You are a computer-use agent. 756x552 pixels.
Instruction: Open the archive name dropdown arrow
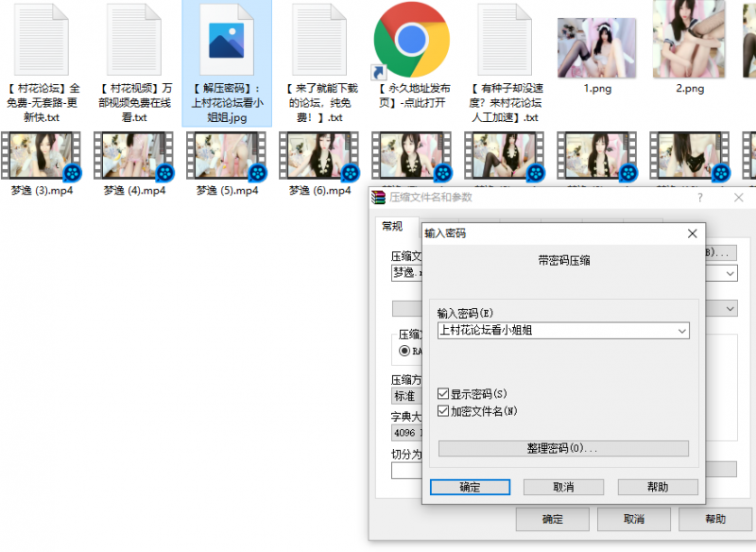click(730, 273)
